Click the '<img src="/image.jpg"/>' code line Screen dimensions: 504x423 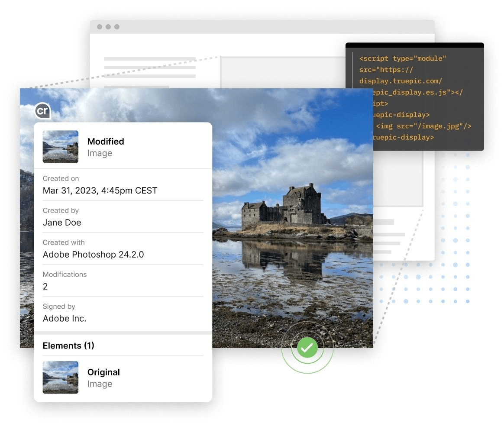pyautogui.click(x=423, y=126)
